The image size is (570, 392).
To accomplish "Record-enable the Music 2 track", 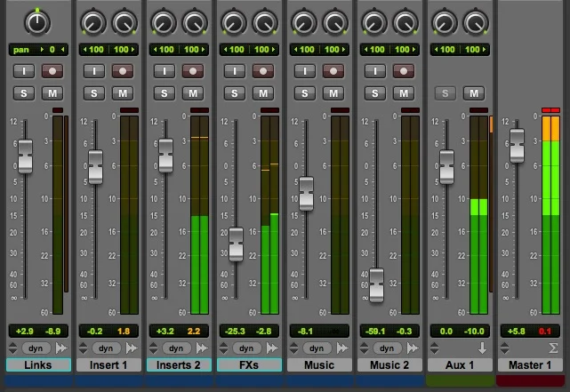I will coord(404,71).
